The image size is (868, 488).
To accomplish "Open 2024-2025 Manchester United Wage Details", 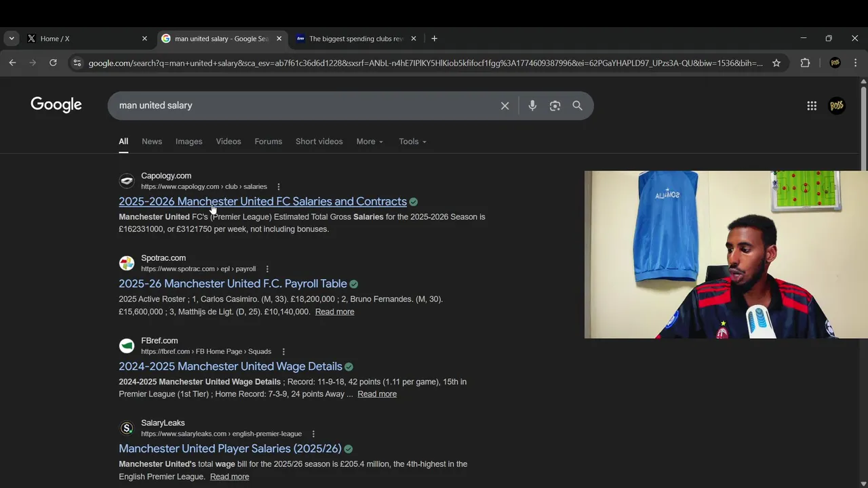I will point(231,366).
